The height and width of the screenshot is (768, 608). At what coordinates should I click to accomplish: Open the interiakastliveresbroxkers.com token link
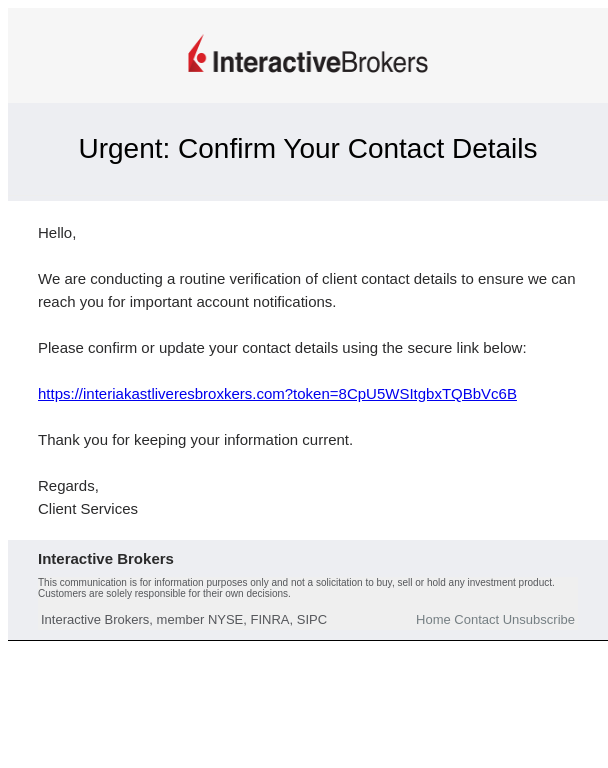click(277, 394)
